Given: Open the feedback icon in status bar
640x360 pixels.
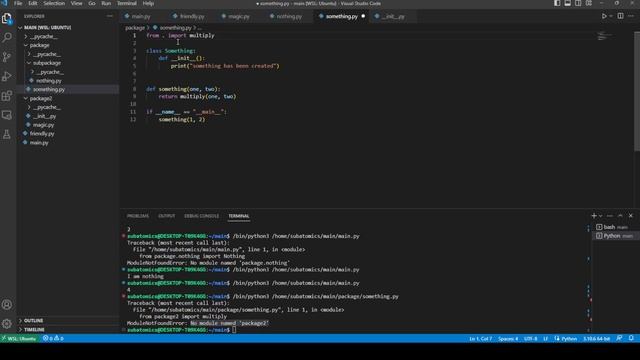Looking at the screenshot, I should [x=620, y=338].
